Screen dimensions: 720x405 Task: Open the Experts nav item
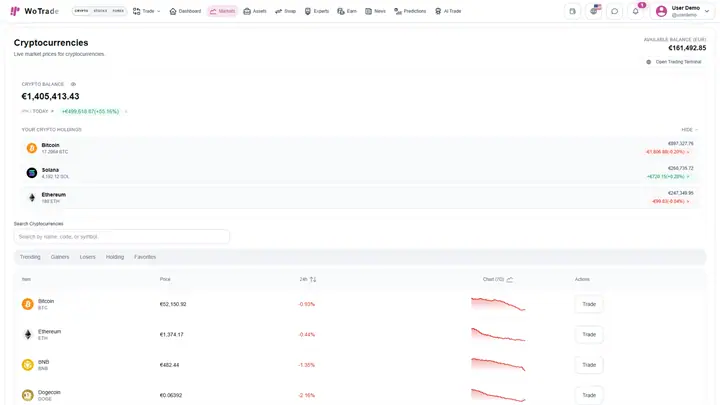pos(317,11)
